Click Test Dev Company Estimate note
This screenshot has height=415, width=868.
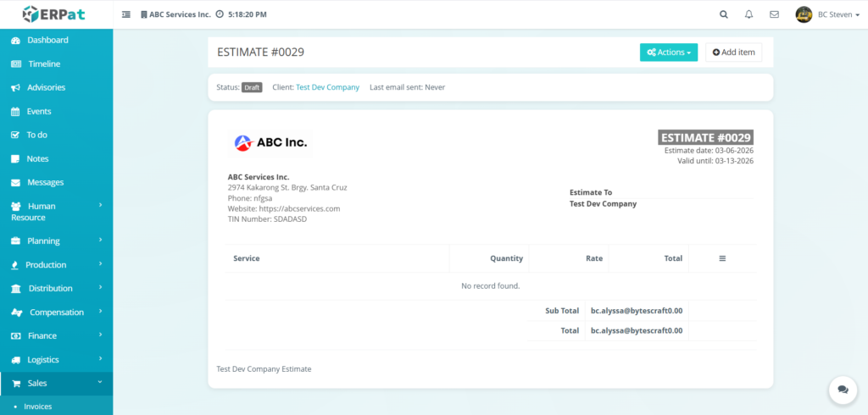pos(264,369)
